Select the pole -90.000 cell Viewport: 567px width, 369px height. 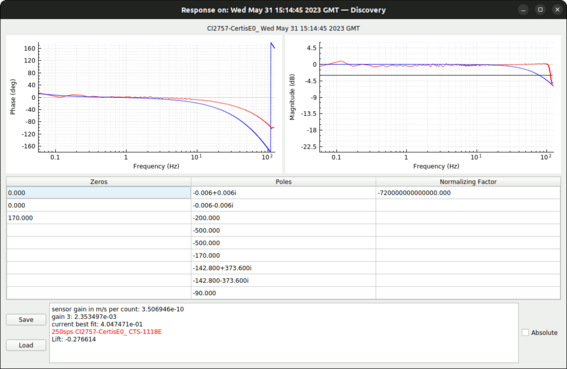coord(284,293)
